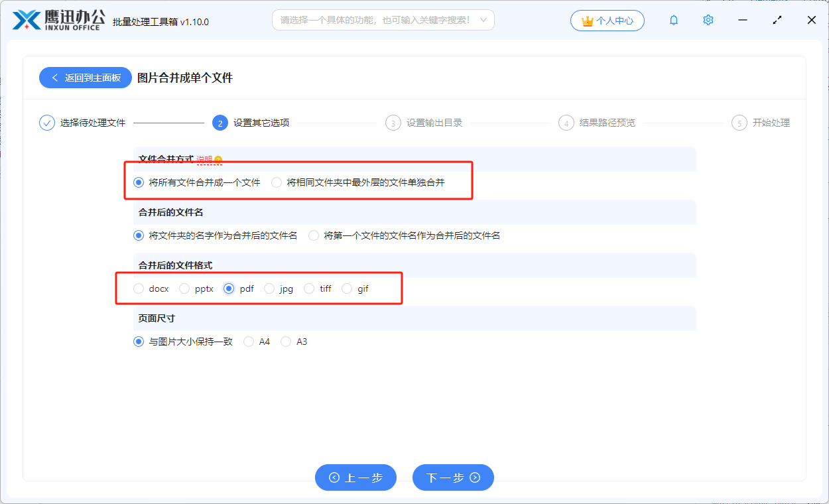Open the notification bell icon
Screen dimensions: 829x504
point(674,21)
